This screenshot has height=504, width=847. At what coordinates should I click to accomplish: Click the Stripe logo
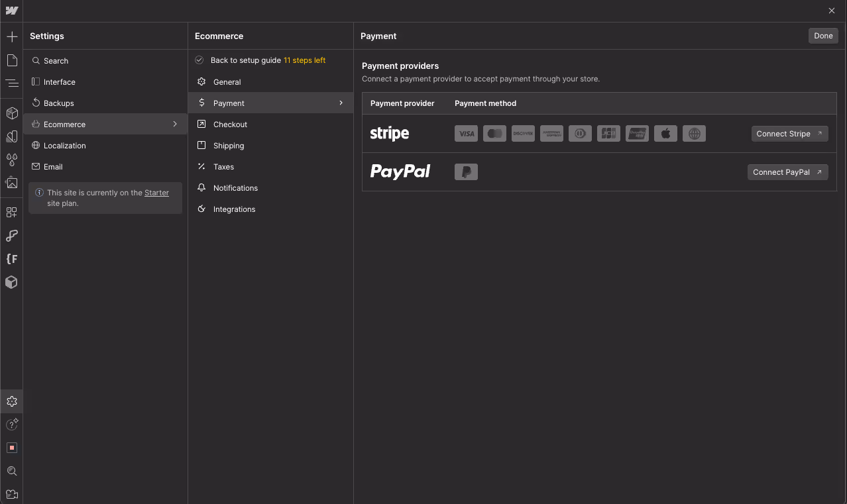tap(390, 133)
